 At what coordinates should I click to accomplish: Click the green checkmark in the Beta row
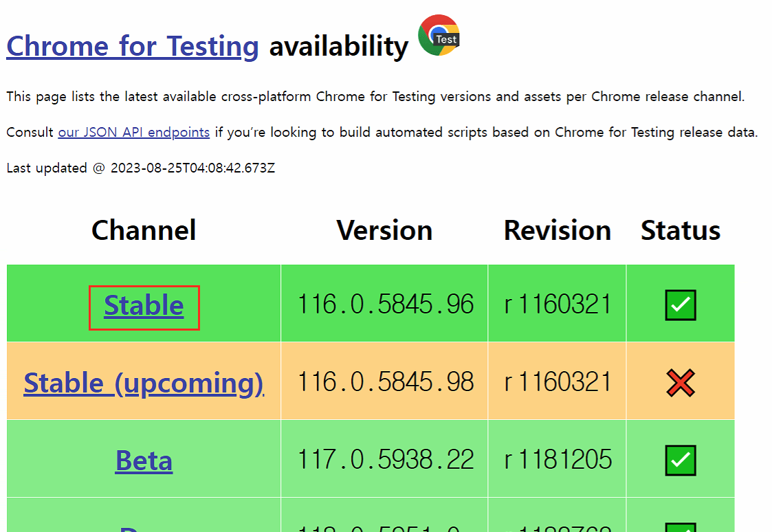point(680,460)
